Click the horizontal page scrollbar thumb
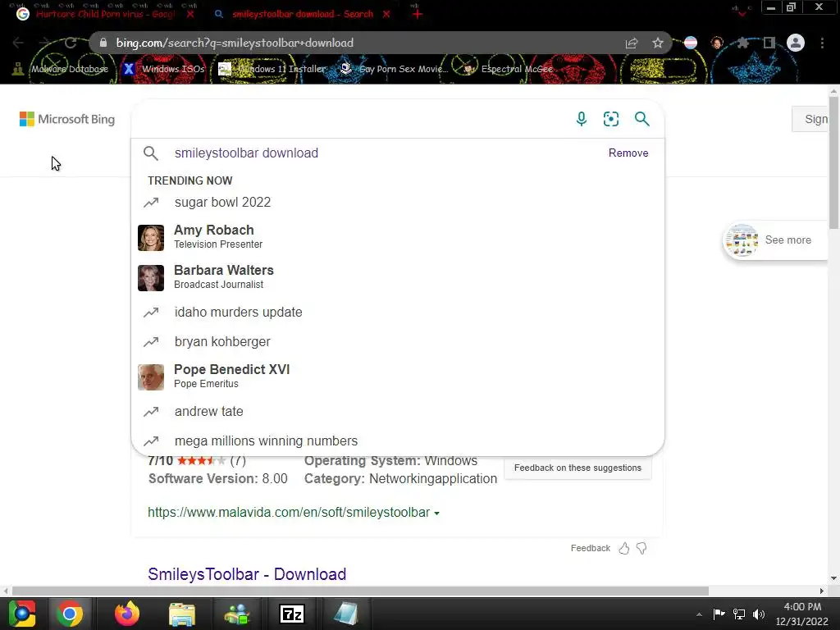 (360, 591)
